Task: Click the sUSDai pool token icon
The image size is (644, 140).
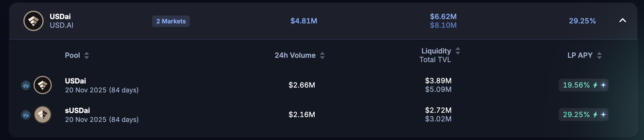Action: 43,115
